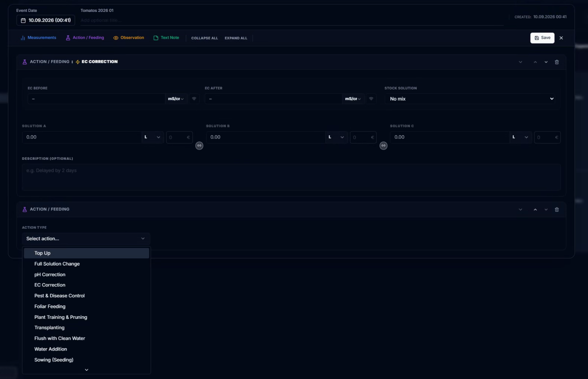Viewport: 588px width, 379px height.
Task: Open the Event Date picker
Action: click(x=46, y=20)
